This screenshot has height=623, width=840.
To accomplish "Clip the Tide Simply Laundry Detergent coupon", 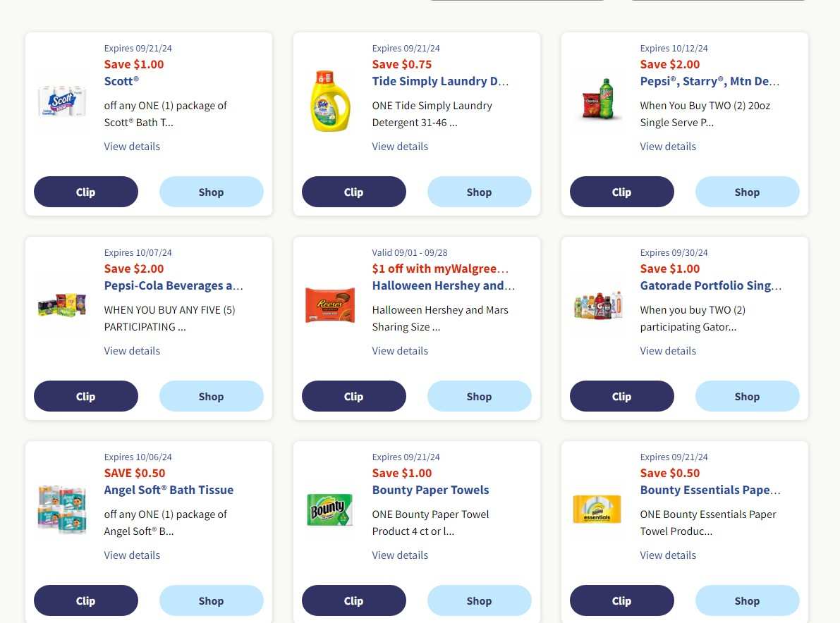I will (353, 192).
